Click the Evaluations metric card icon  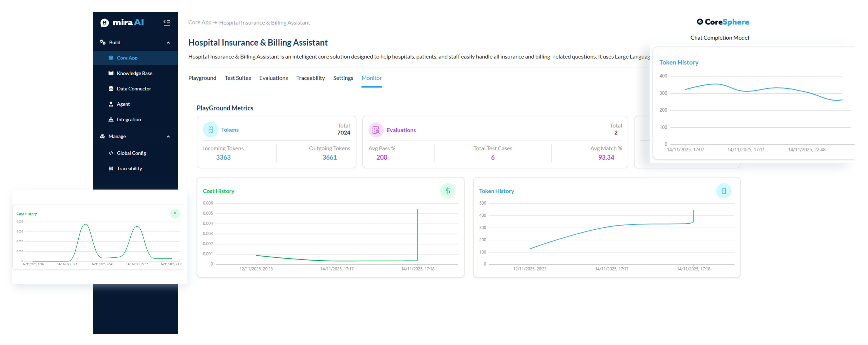click(376, 130)
